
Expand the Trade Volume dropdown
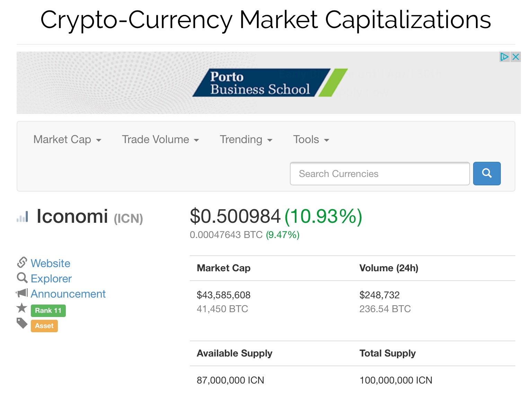pos(160,140)
